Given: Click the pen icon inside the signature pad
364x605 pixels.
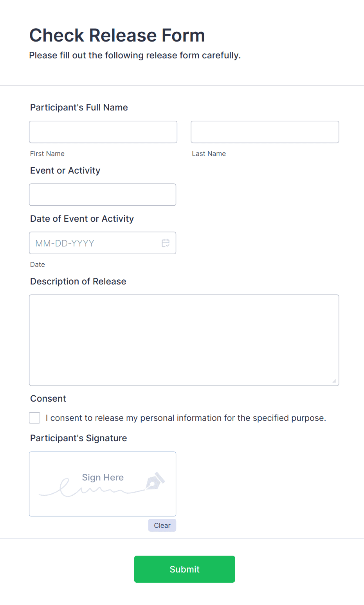Looking at the screenshot, I should [x=155, y=479].
